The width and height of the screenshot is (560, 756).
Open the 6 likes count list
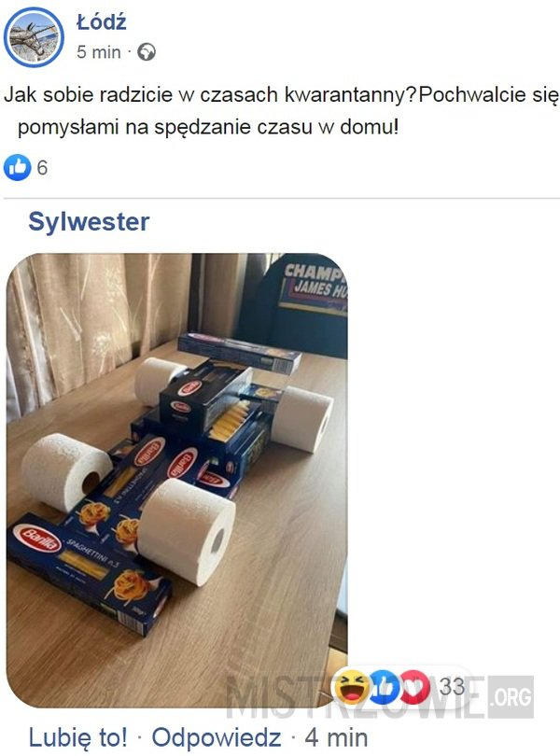click(x=42, y=168)
